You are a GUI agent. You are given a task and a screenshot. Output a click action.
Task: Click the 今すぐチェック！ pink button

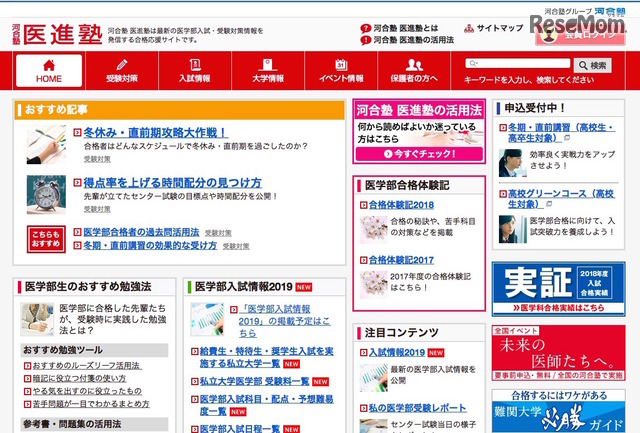[x=419, y=154]
